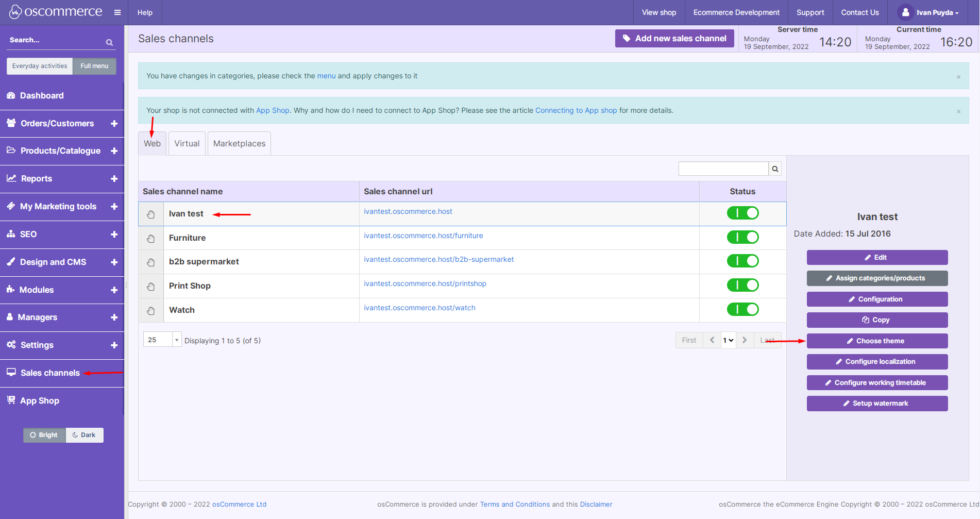Click the Ivan Puyda user avatar icon
980x519 pixels.
click(905, 12)
